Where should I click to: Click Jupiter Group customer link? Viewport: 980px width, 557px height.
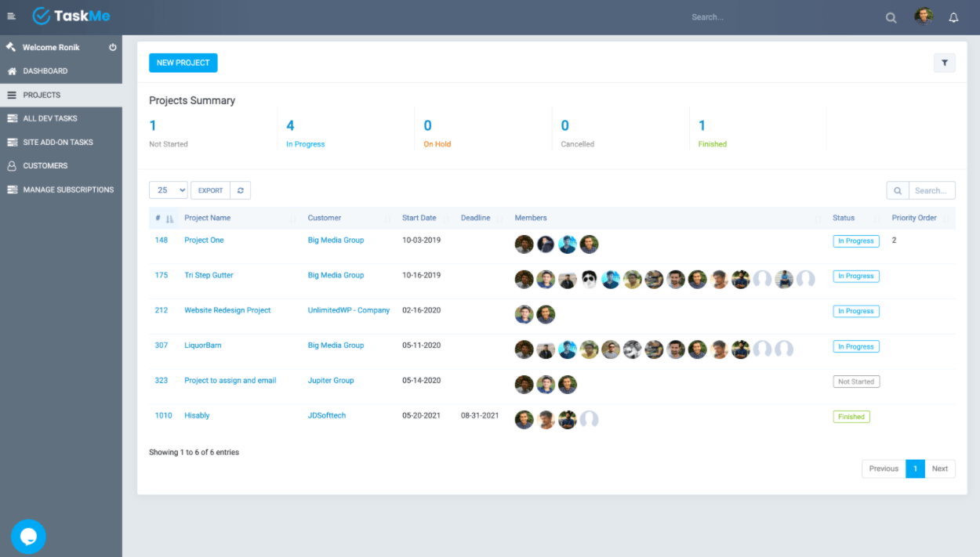(x=331, y=381)
